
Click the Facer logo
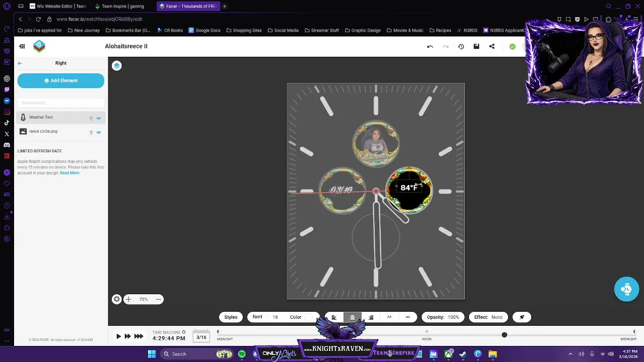[x=39, y=46]
